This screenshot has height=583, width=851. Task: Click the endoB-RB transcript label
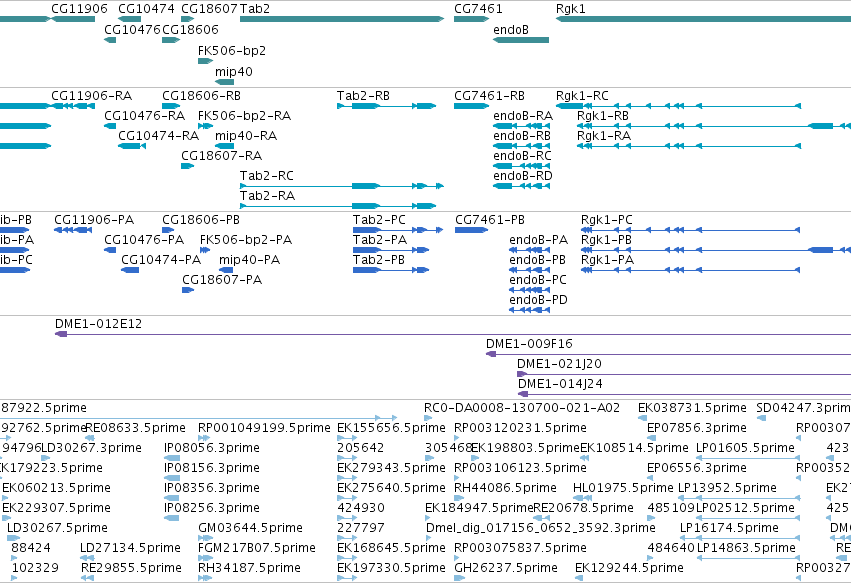(x=522, y=136)
